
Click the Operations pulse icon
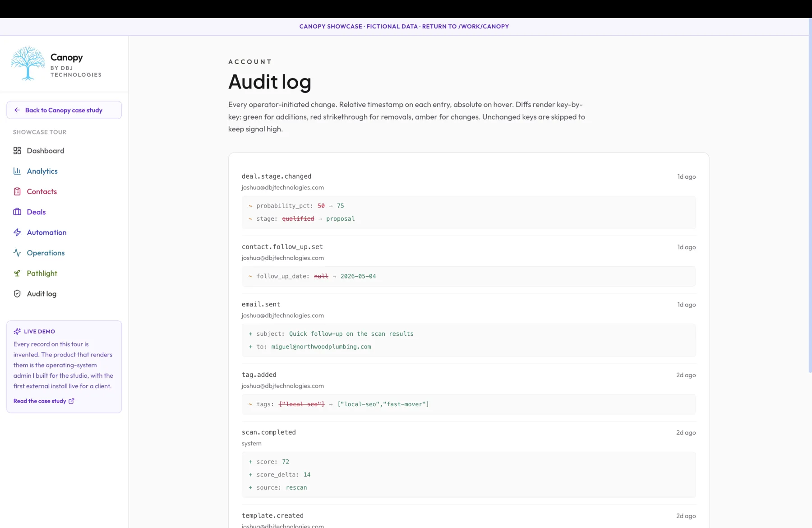tap(17, 253)
